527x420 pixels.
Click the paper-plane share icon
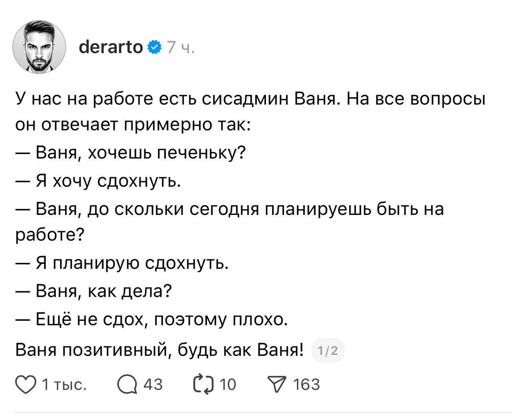277,385
